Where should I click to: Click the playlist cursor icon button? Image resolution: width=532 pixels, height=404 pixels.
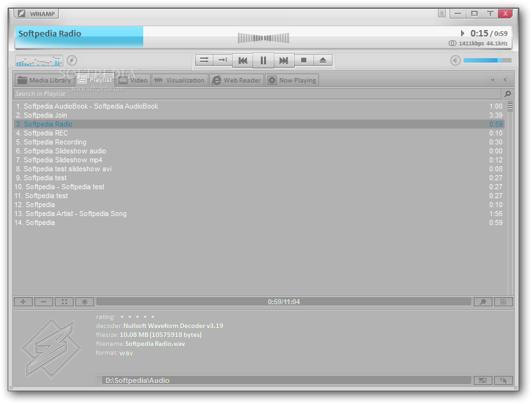point(503,380)
